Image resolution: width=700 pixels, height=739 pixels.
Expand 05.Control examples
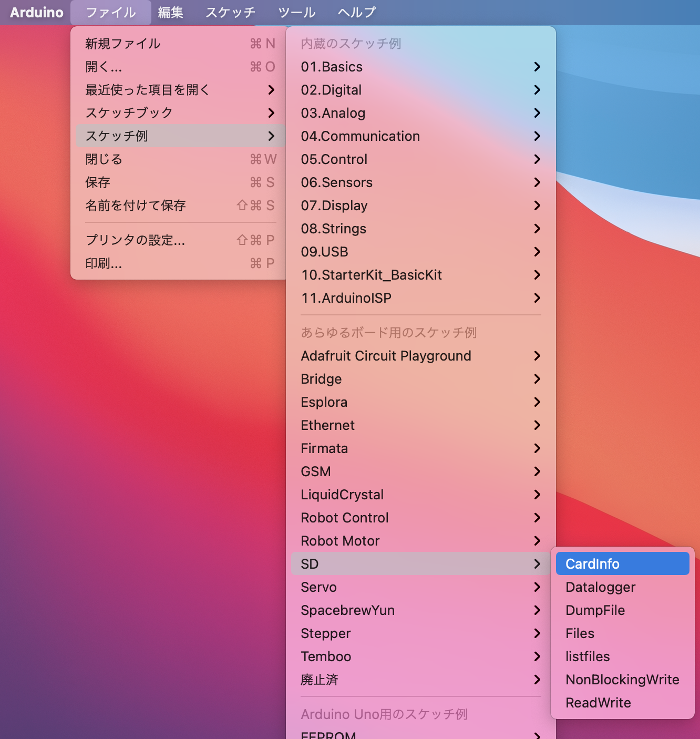(420, 159)
